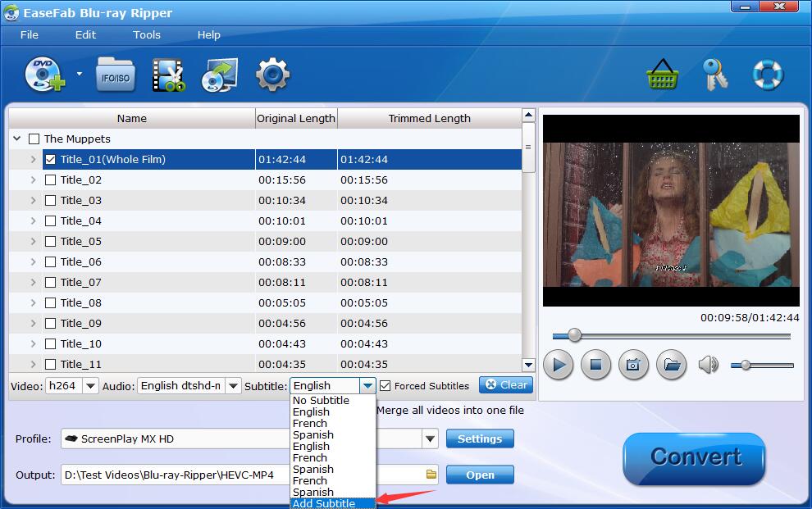Click the Trimmed Length column header
The height and width of the screenshot is (509, 812).
pyautogui.click(x=429, y=119)
